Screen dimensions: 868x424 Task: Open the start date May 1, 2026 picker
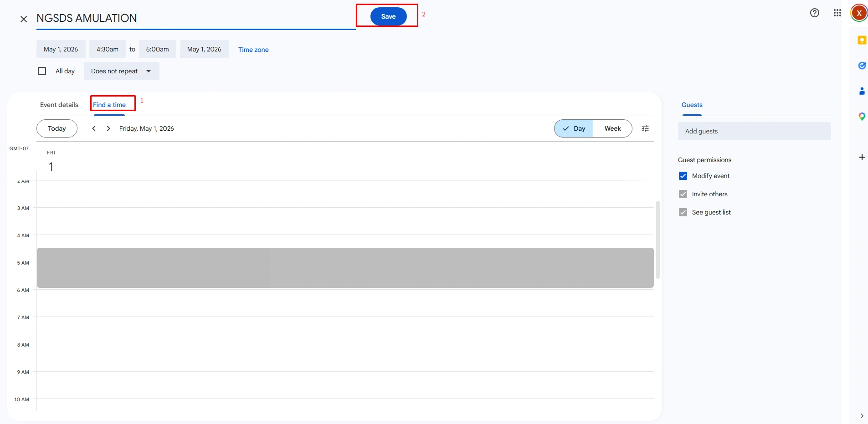[x=61, y=49]
